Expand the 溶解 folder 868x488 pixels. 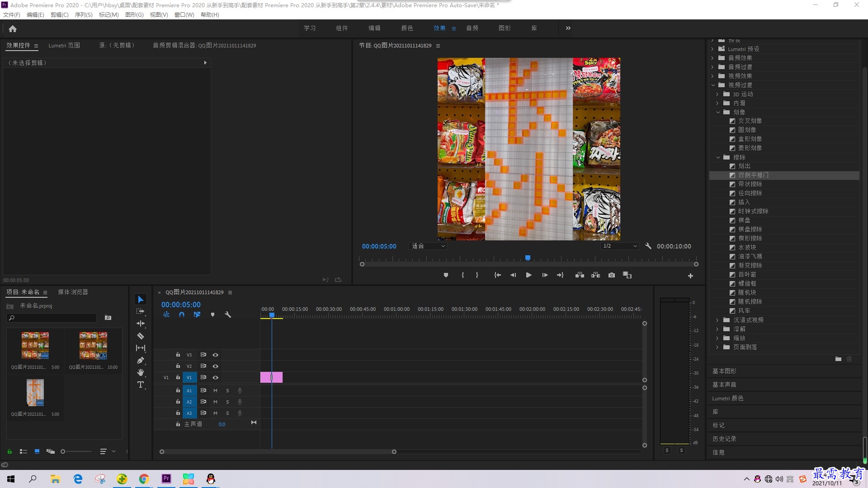pos(717,329)
